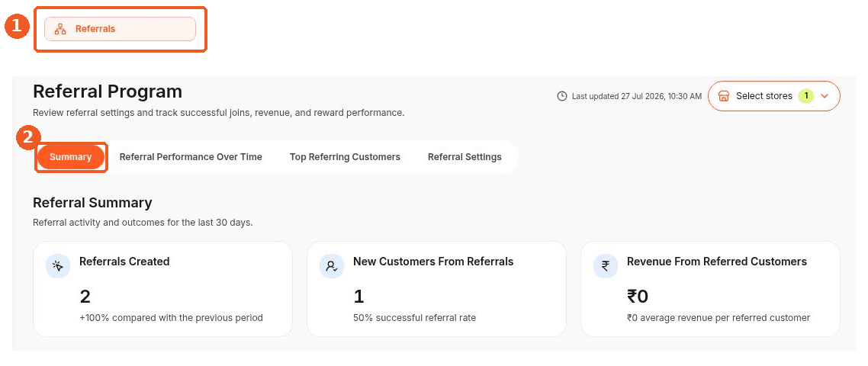Go to the Referral Settings tab
The height and width of the screenshot is (366, 868).
465,157
